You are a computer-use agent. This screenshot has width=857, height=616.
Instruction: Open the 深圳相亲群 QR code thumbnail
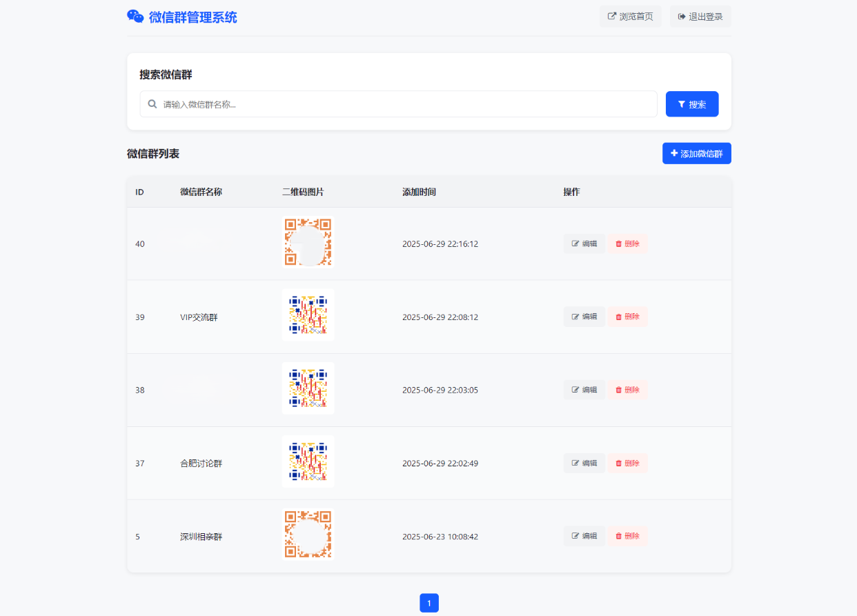click(x=308, y=535)
